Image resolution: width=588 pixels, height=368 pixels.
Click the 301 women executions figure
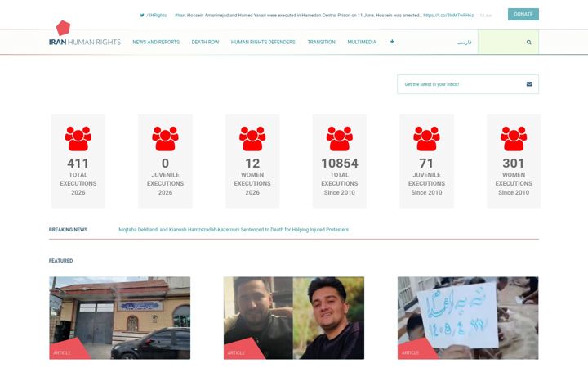tap(514, 164)
